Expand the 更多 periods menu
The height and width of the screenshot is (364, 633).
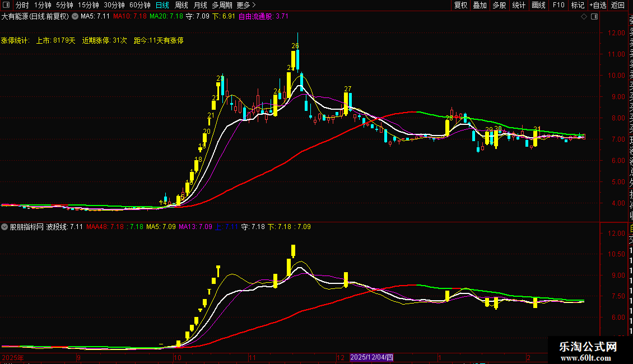coord(246,5)
